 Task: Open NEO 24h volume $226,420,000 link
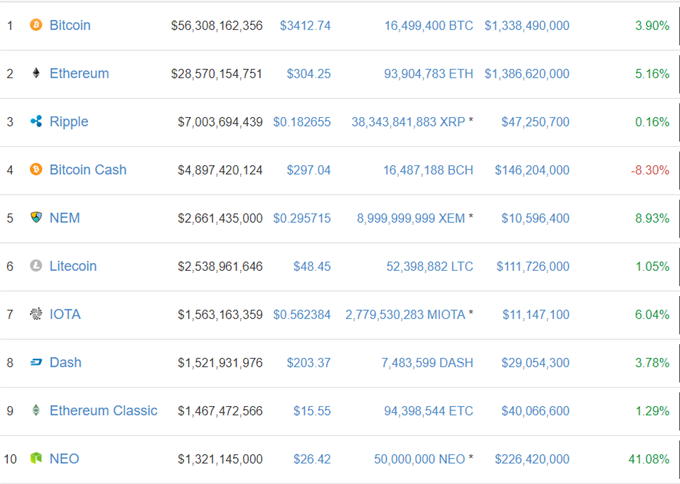pos(532,459)
